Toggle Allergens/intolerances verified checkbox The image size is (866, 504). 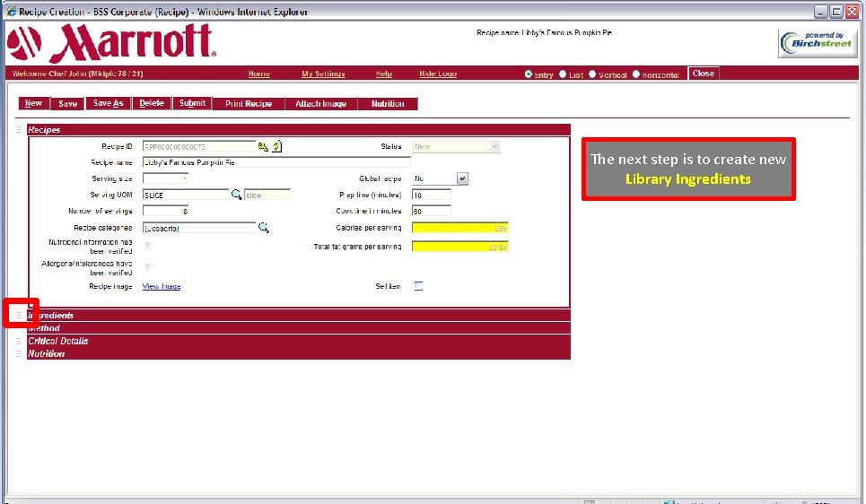click(149, 267)
